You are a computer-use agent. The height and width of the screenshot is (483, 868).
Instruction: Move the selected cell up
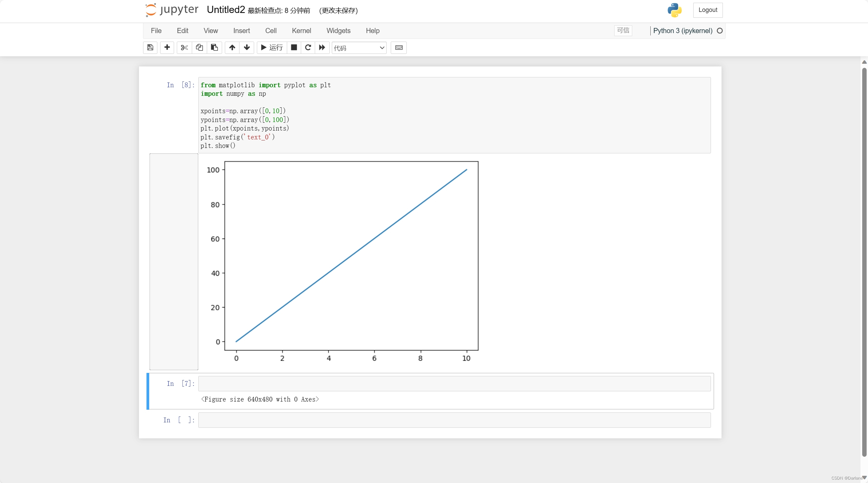[232, 47]
